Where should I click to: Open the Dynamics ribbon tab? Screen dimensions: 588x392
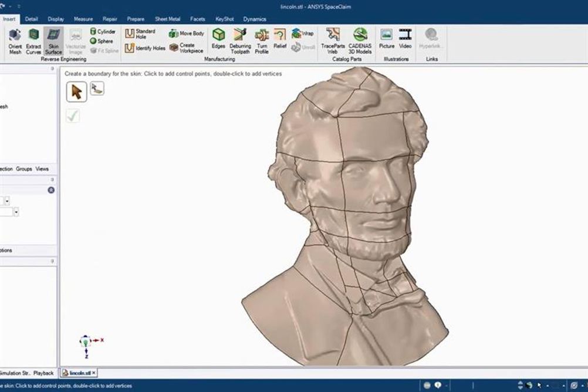(255, 19)
